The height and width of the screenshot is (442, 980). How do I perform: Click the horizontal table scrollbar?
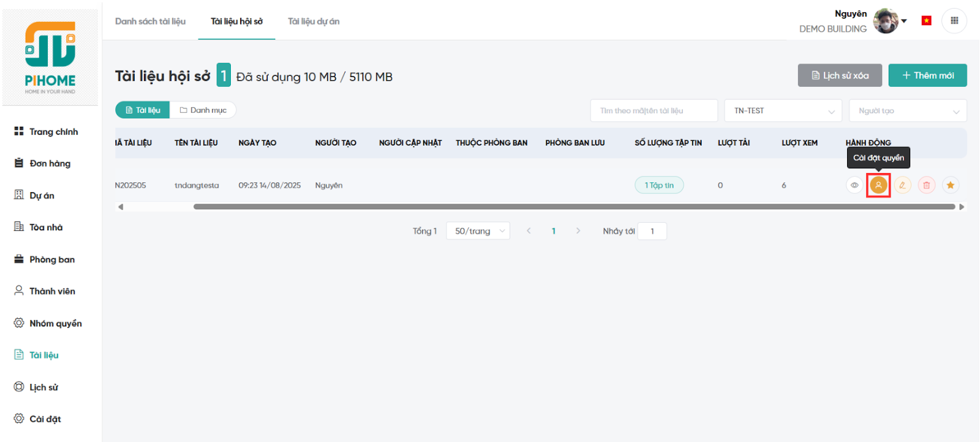point(574,207)
